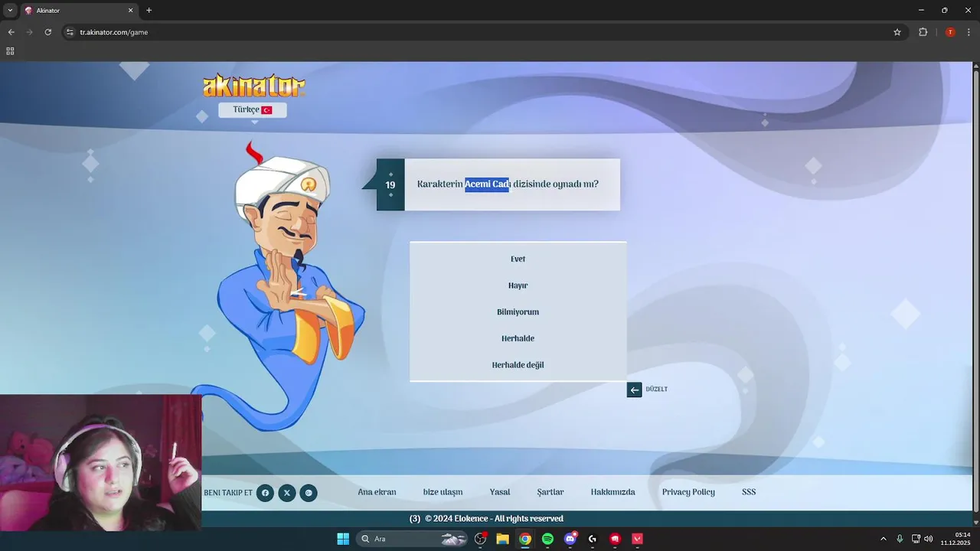
Task: Go forward in browser history
Action: [29, 32]
